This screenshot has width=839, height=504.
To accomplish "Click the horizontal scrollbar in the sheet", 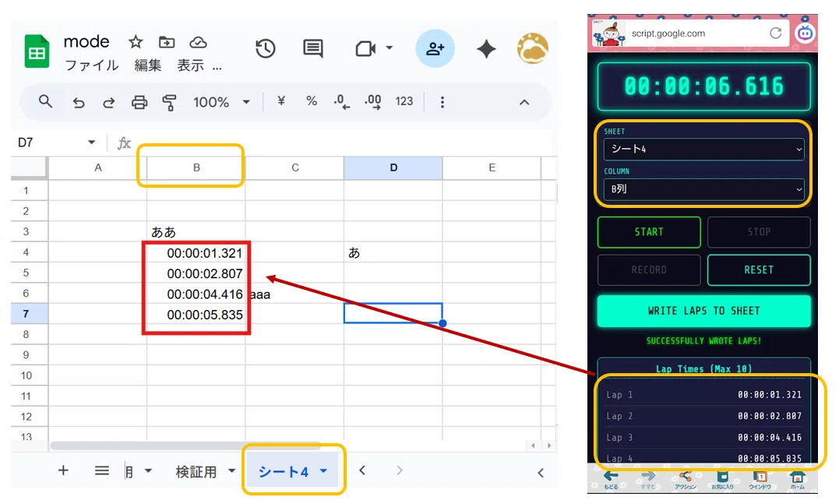I will tap(185, 445).
